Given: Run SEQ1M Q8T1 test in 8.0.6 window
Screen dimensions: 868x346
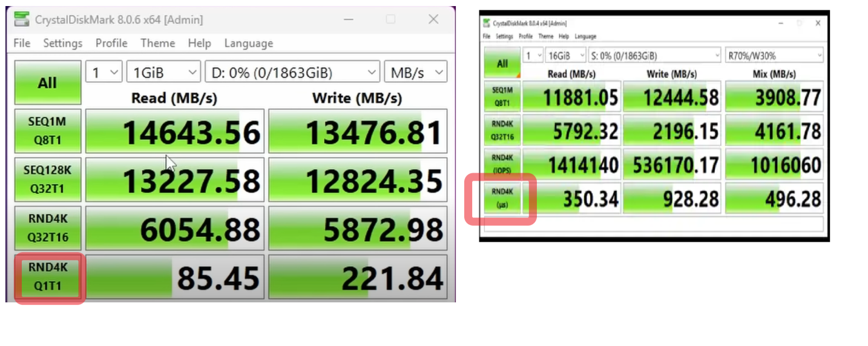Looking at the screenshot, I should 47,131.
